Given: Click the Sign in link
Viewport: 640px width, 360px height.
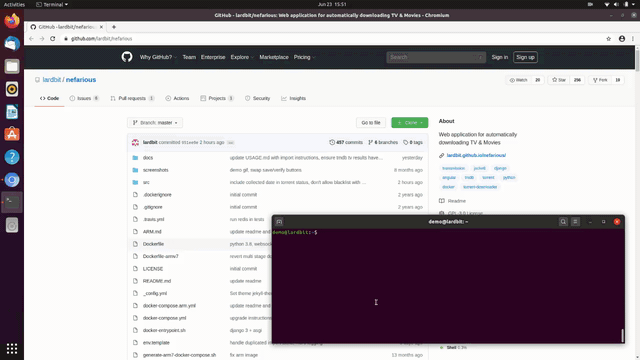Looking at the screenshot, I should (500, 57).
